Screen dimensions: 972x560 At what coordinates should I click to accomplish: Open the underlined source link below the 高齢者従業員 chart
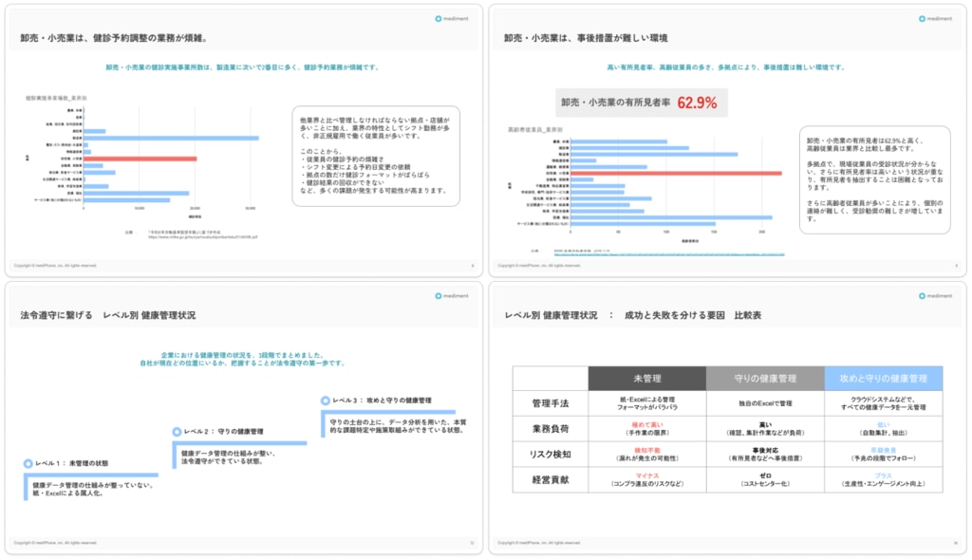coord(663,254)
